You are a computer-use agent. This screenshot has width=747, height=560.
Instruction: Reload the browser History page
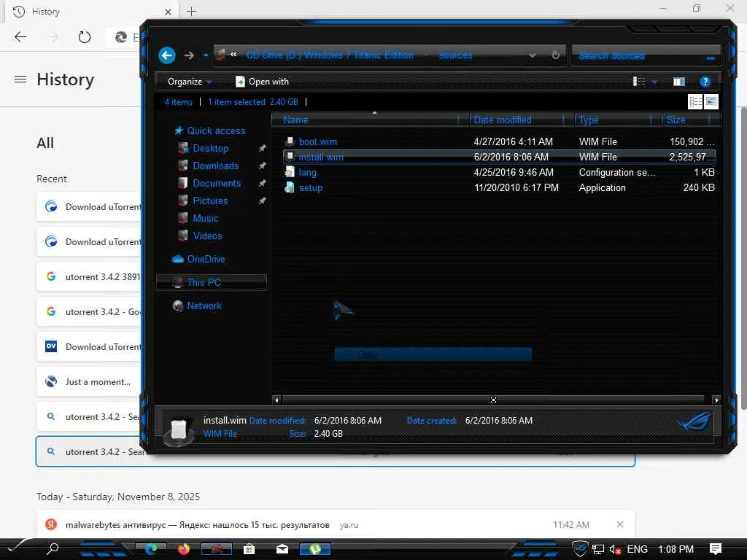pyautogui.click(x=85, y=36)
